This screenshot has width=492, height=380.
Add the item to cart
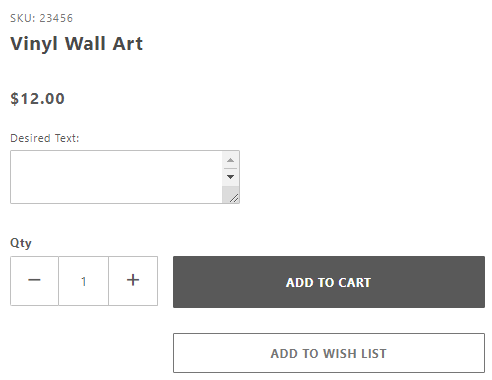click(x=329, y=282)
